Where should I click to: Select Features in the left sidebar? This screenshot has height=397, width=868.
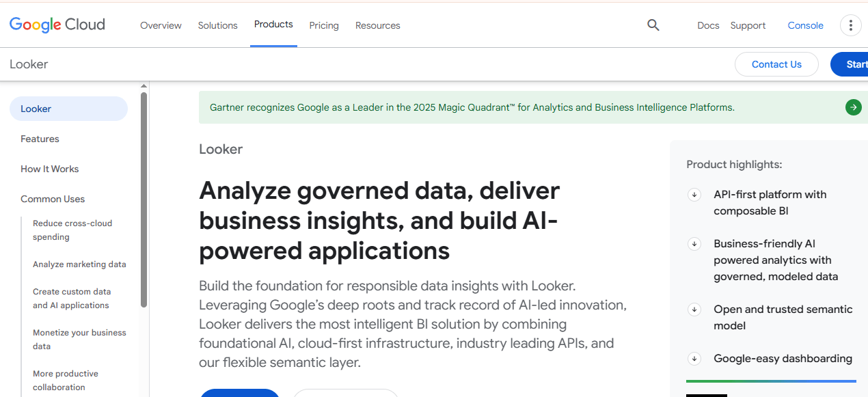(40, 139)
